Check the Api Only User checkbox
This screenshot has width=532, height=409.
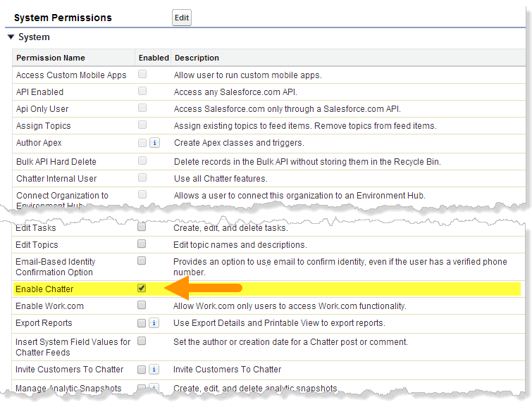(142, 108)
